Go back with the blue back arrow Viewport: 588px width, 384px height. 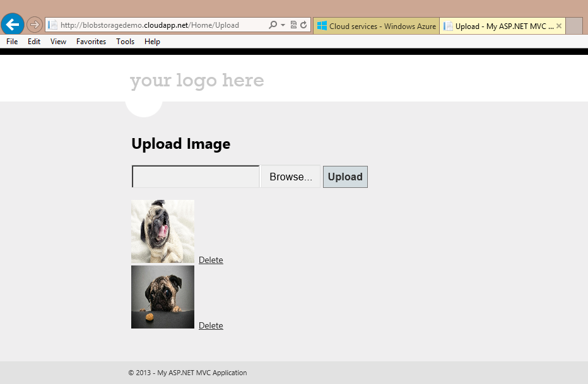tap(13, 25)
